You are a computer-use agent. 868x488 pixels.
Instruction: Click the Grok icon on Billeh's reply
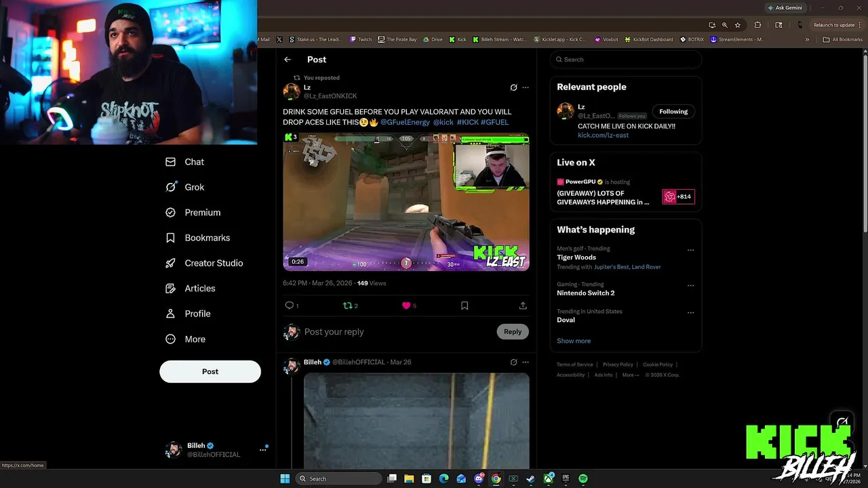tap(513, 362)
